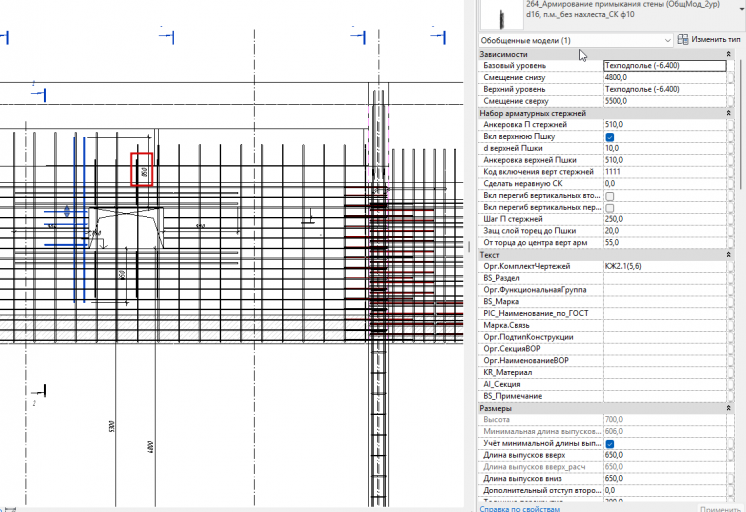Uncheck the Вкл верхнюю Пшку checkbox
The width and height of the screenshot is (746, 512).
[609, 137]
